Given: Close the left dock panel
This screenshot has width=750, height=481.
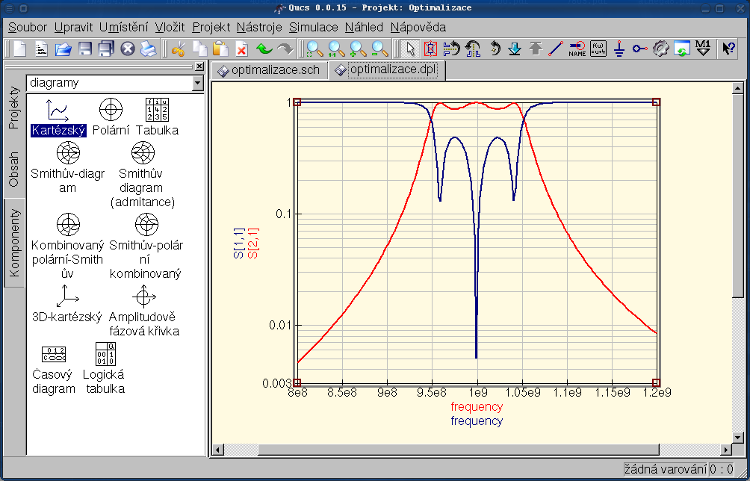Looking at the screenshot, I should tap(199, 67).
